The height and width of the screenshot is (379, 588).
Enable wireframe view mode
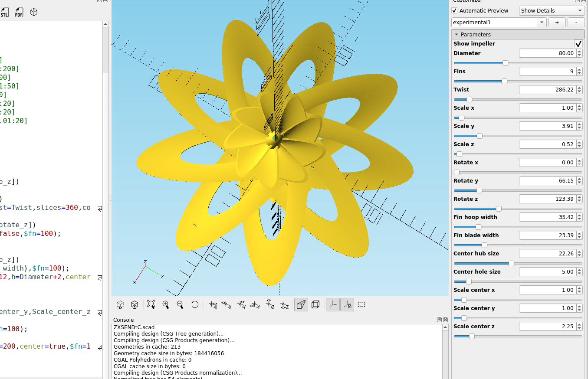click(315, 304)
